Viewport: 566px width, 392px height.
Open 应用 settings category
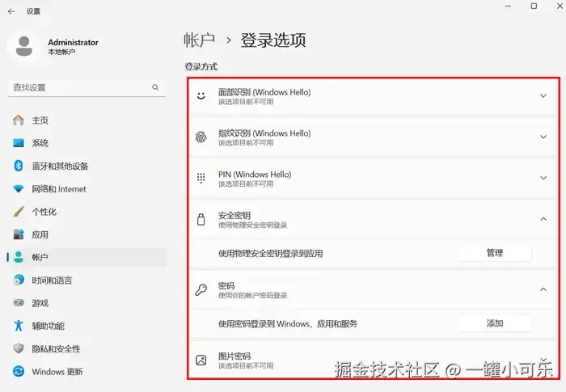87,234
